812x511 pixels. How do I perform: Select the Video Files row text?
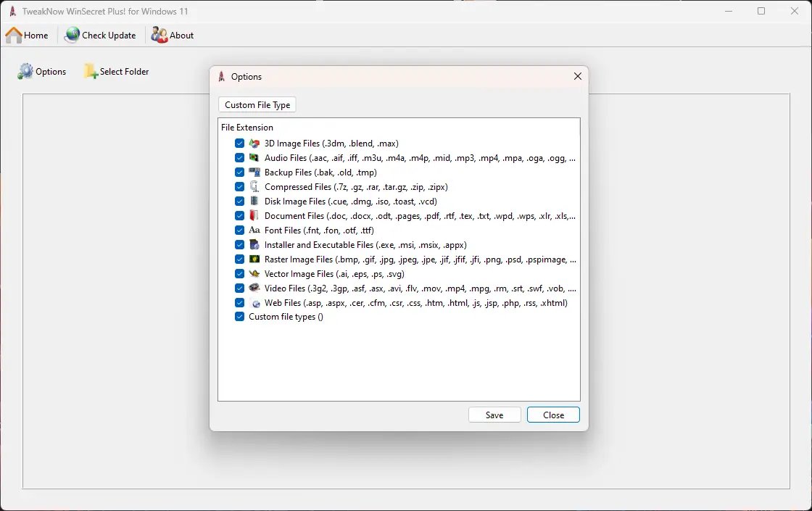[x=420, y=288]
